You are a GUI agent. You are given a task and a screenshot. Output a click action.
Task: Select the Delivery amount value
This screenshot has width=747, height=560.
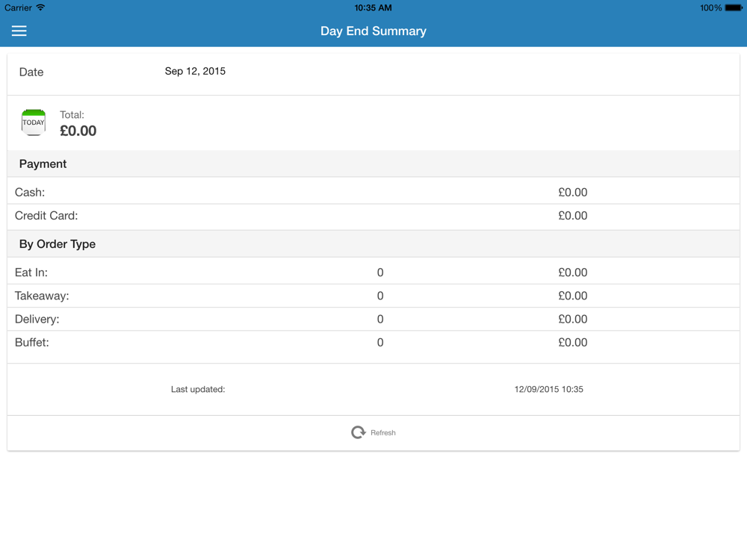click(572, 319)
